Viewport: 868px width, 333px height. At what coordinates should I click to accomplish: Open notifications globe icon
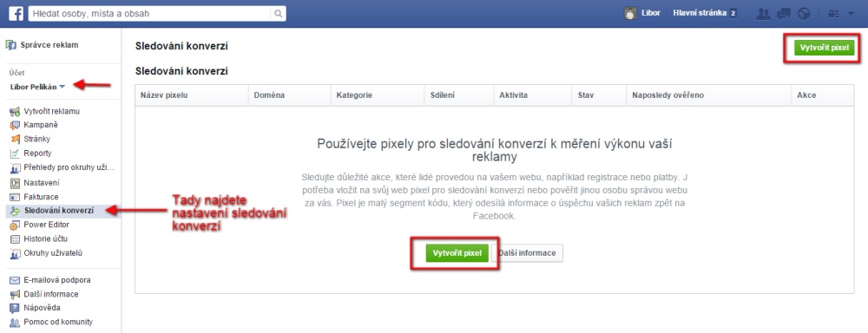pos(805,14)
